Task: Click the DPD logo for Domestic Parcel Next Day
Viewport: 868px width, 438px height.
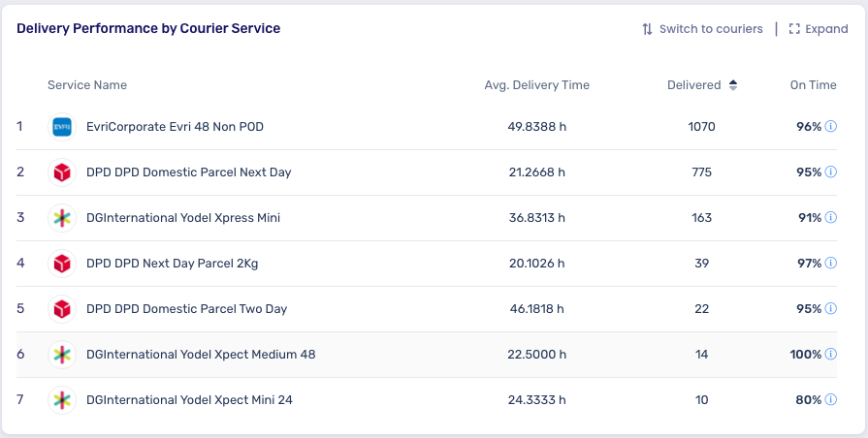Action: (x=62, y=172)
